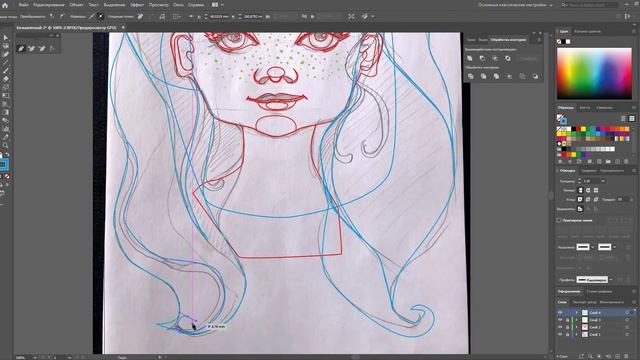640x360 pixels.
Task: Open swatch libraries menu icon
Action: 560,162
